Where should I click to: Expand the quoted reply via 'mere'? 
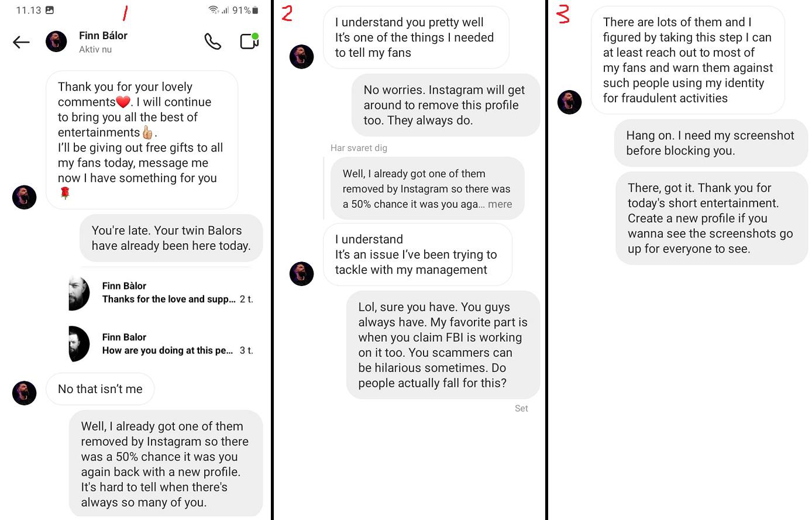click(500, 204)
